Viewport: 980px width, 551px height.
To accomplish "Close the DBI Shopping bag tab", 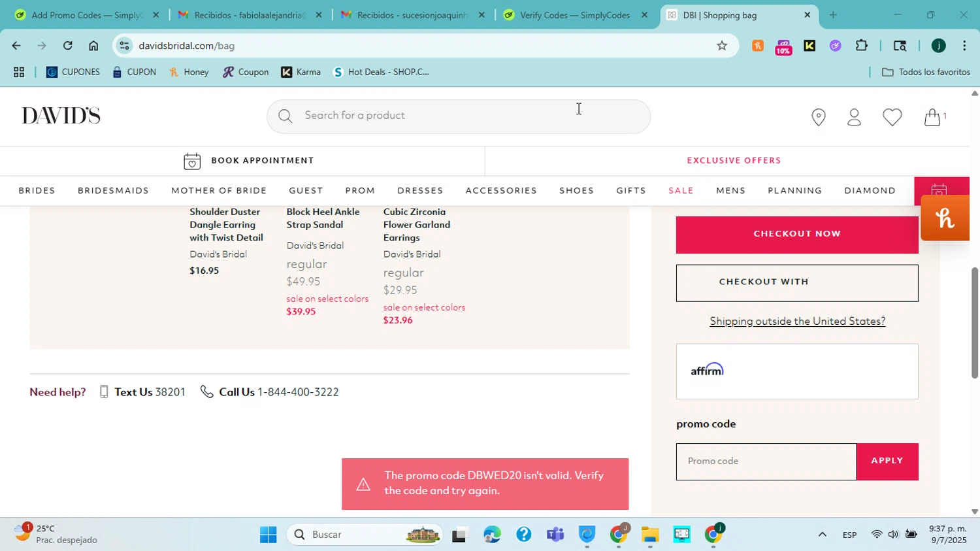I will [x=807, y=15].
